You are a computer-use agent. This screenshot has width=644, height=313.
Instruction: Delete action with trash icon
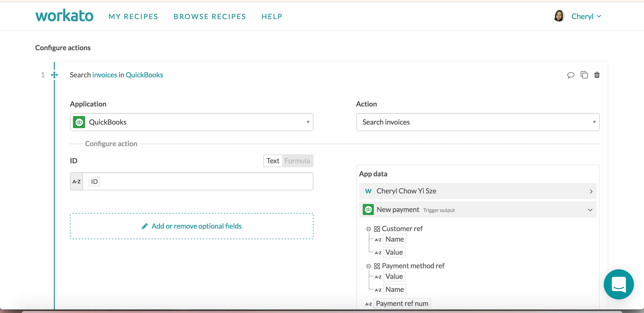(x=597, y=75)
